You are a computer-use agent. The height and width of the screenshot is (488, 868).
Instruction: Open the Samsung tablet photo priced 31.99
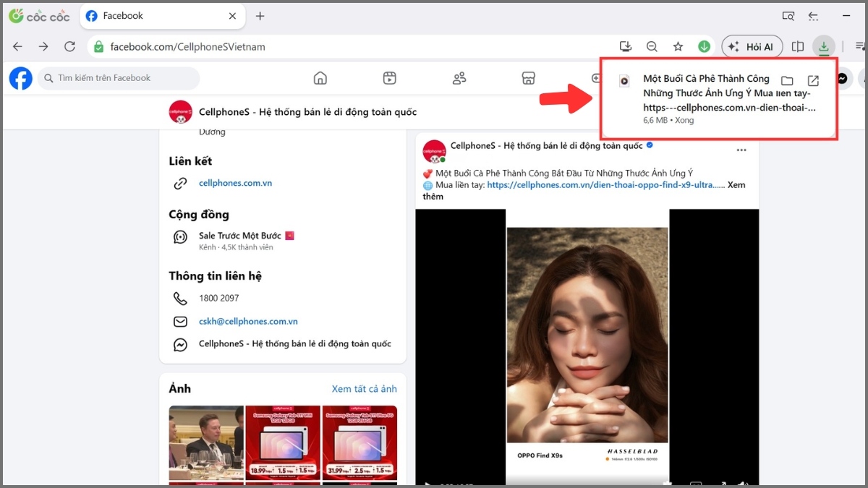click(359, 443)
